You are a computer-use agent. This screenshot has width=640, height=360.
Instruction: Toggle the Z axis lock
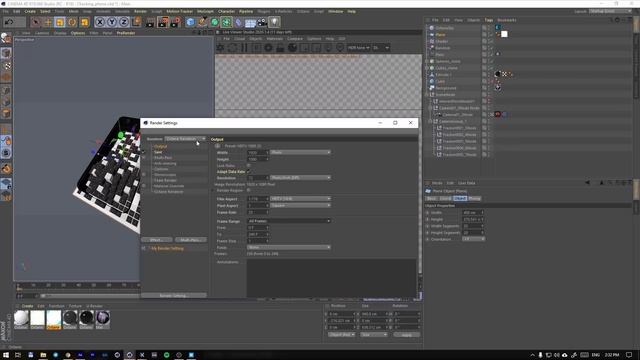[124, 22]
